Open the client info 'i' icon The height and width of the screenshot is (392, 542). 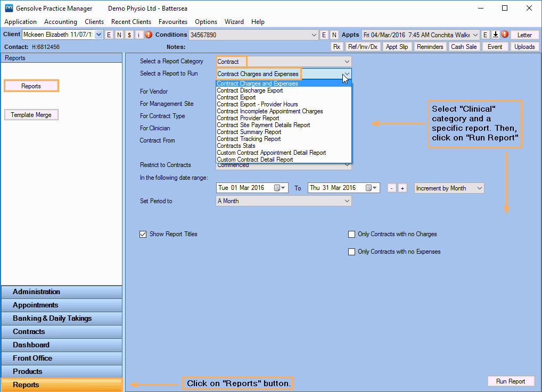pos(138,35)
